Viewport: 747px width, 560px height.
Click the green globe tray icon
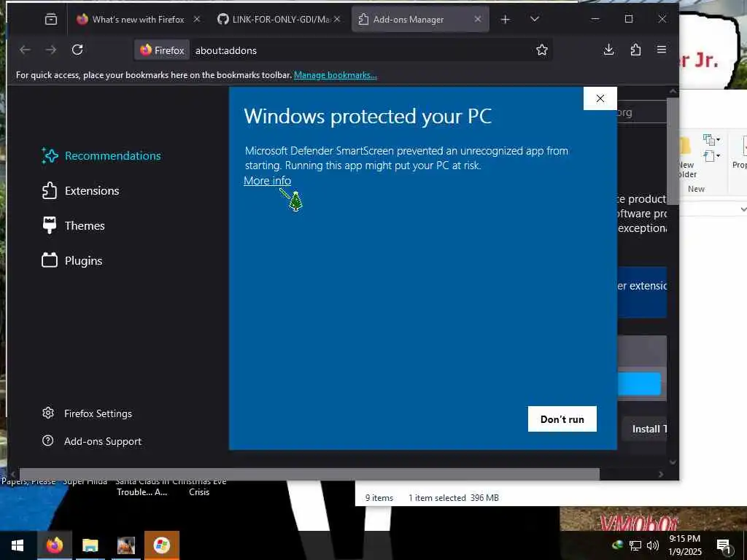tap(617, 545)
